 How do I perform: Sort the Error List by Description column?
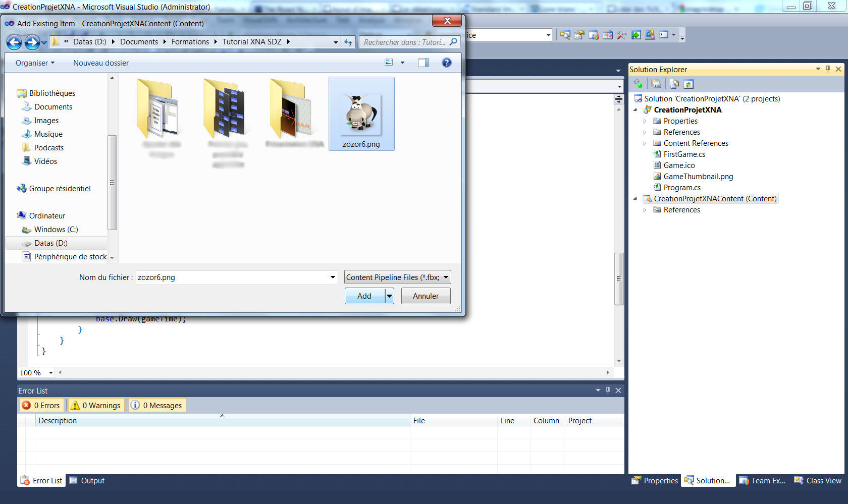point(223,420)
